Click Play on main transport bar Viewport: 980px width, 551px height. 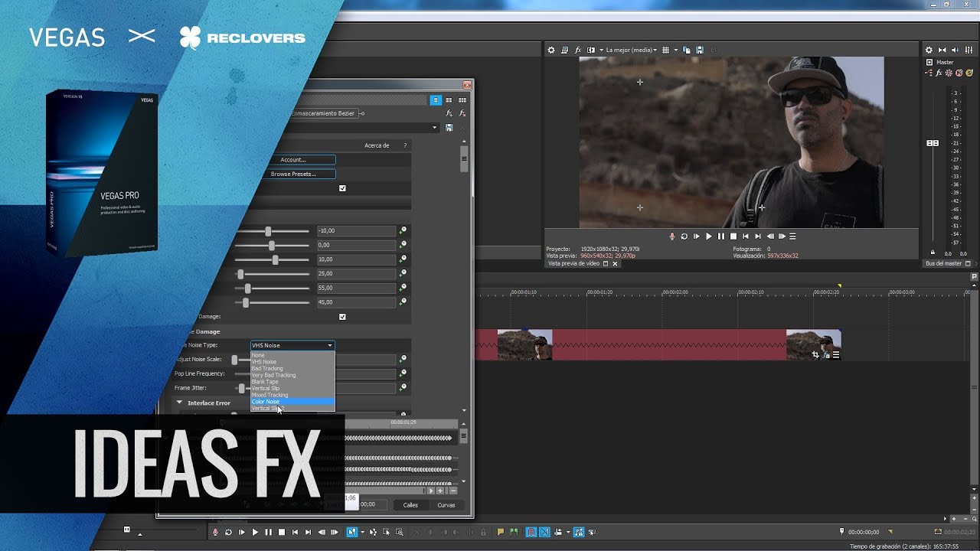click(x=255, y=532)
